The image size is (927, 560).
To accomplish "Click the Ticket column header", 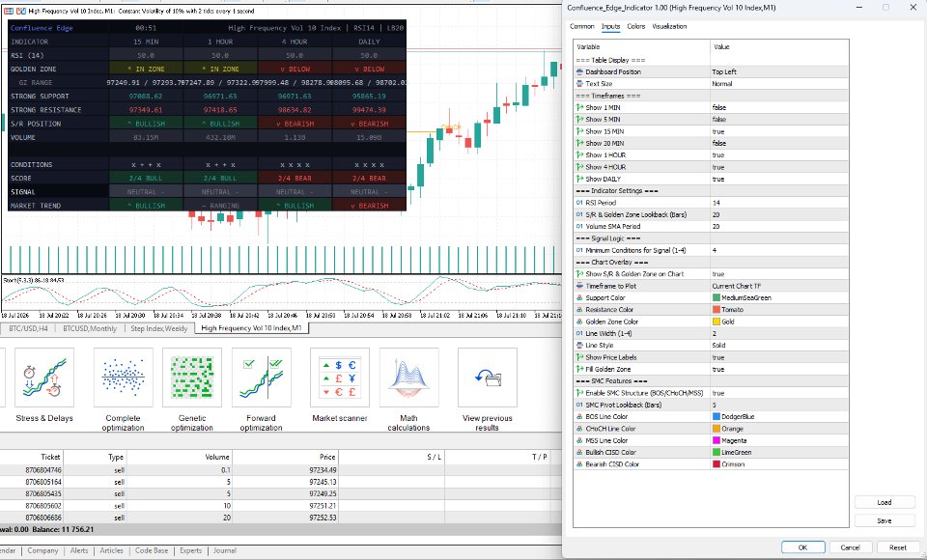I will (x=51, y=457).
